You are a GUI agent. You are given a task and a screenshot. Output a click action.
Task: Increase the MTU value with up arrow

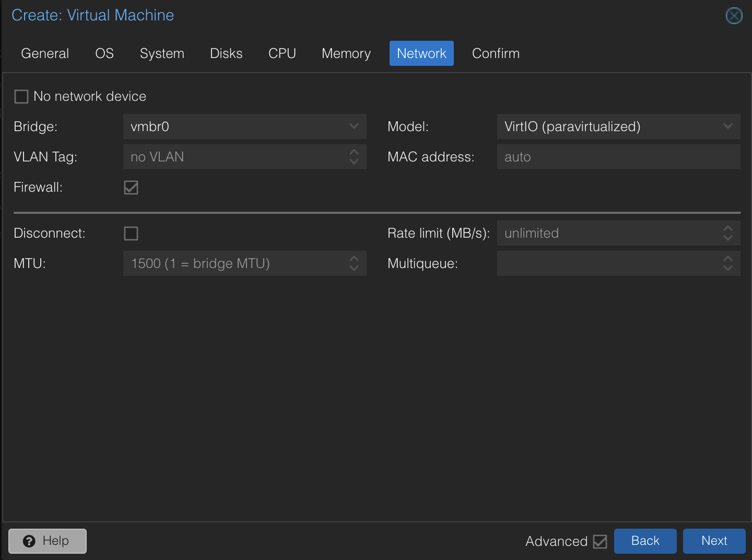pos(354,260)
